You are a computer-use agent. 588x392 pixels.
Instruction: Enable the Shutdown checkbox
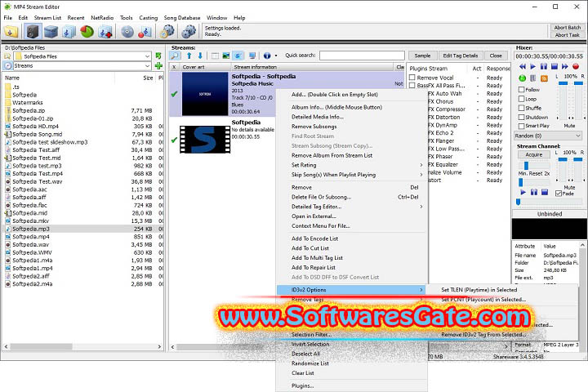(x=521, y=117)
